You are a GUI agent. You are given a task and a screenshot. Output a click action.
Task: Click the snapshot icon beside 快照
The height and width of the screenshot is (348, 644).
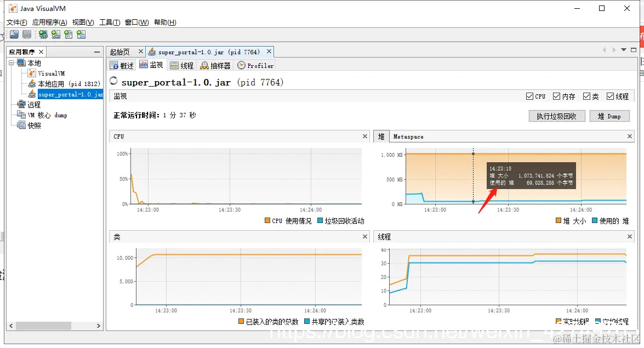[x=21, y=125]
